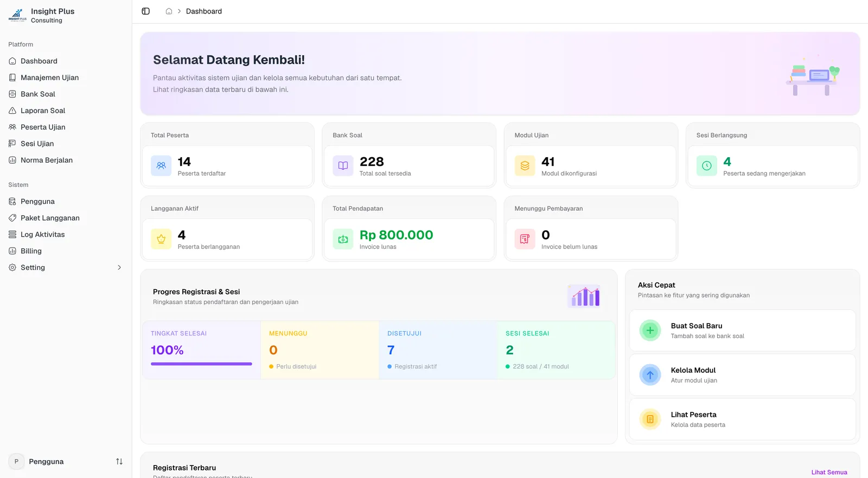Click the home breadcrumb icon
The image size is (868, 478).
(x=169, y=11)
